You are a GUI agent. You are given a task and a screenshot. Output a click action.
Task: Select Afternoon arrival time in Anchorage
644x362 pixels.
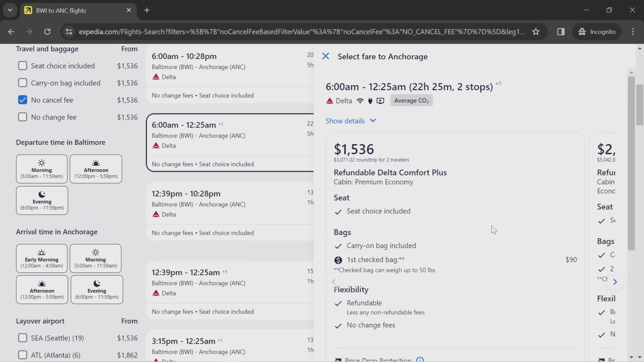tap(42, 290)
